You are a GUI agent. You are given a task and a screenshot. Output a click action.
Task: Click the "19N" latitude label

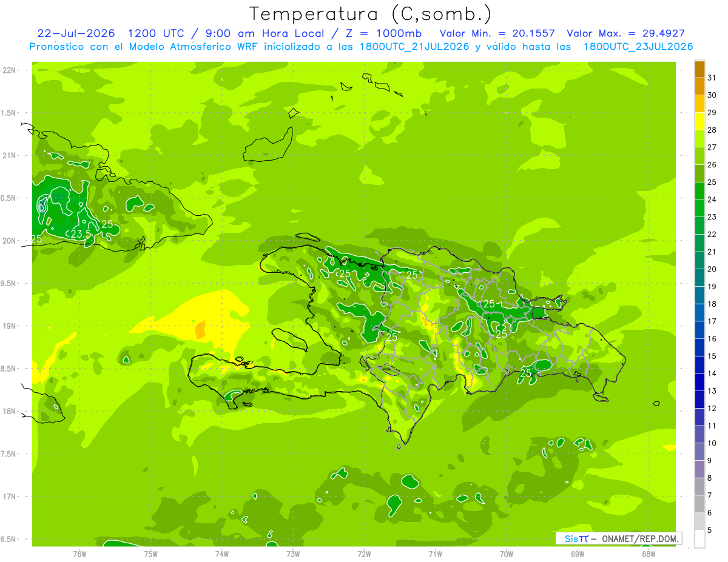(9, 326)
